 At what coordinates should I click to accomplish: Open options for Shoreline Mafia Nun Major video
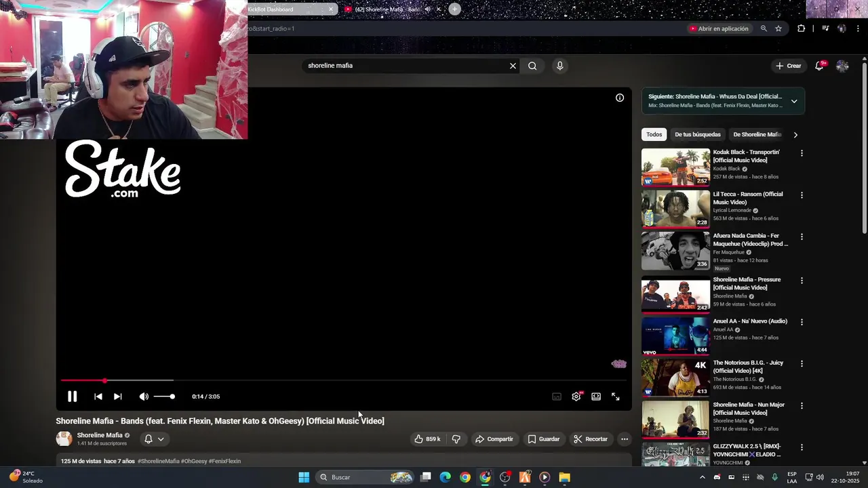coord(802,406)
